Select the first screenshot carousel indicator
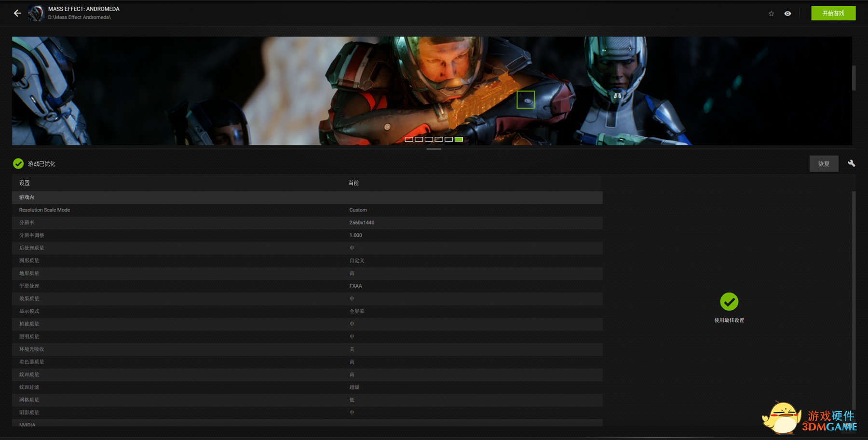 coord(409,139)
